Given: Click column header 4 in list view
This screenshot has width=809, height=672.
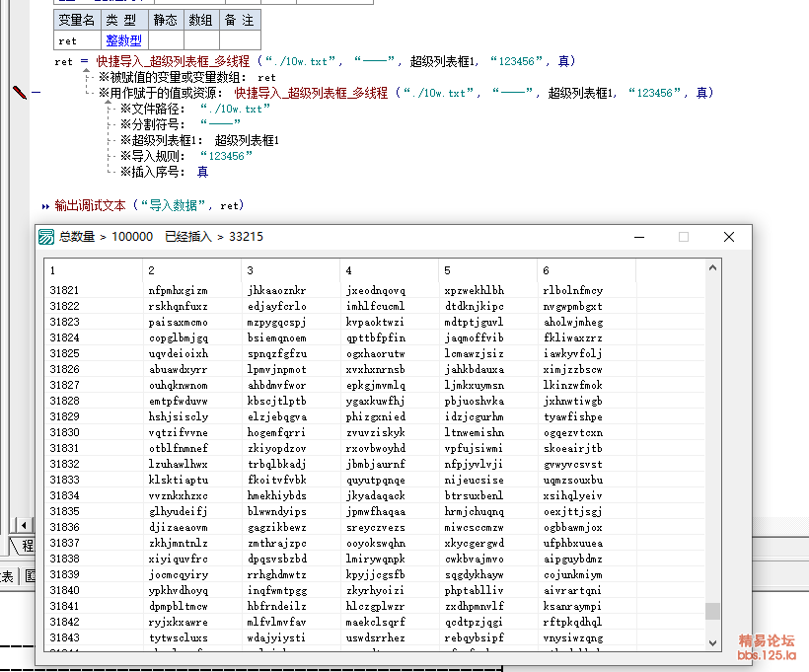Looking at the screenshot, I should pos(389,270).
